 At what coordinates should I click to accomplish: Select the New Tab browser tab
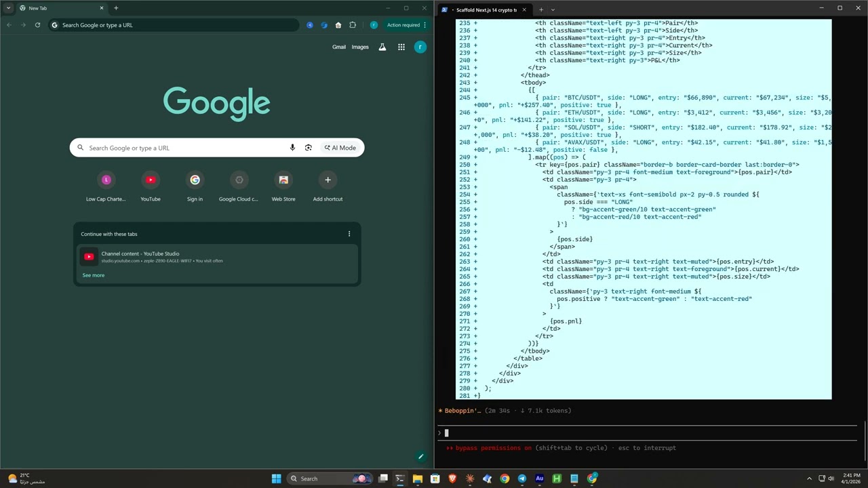tap(61, 8)
